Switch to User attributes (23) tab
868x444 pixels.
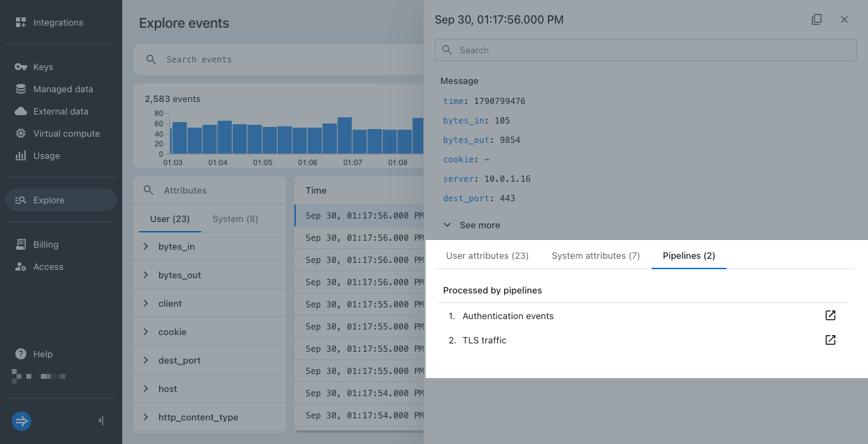coord(487,255)
